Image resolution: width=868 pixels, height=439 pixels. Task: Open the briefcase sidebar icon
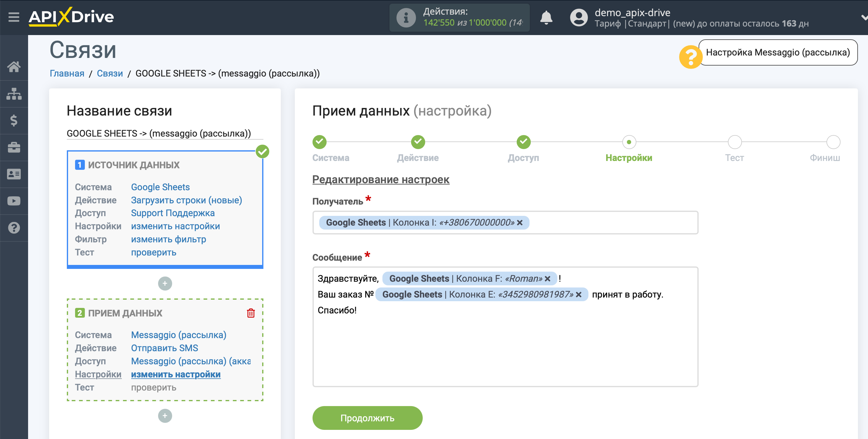(x=14, y=148)
